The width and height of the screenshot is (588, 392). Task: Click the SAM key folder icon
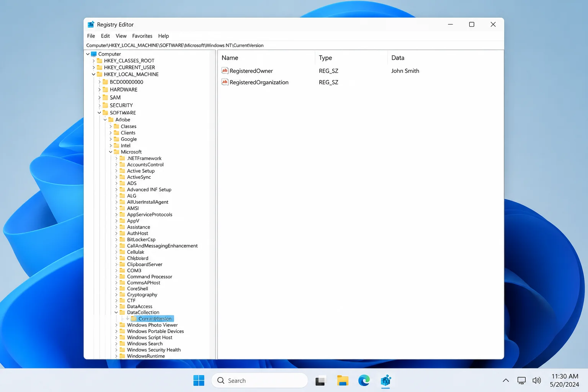click(105, 98)
